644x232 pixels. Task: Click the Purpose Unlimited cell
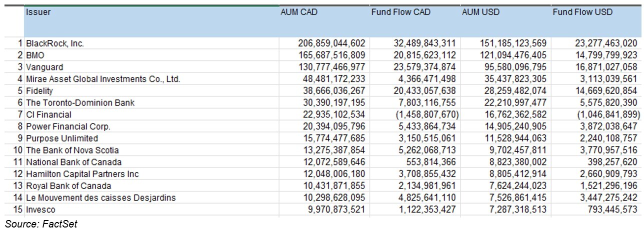[x=151, y=138]
